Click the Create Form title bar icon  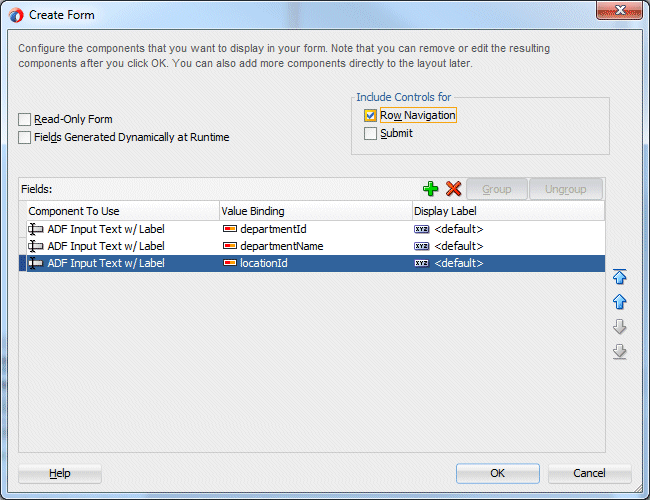16,15
